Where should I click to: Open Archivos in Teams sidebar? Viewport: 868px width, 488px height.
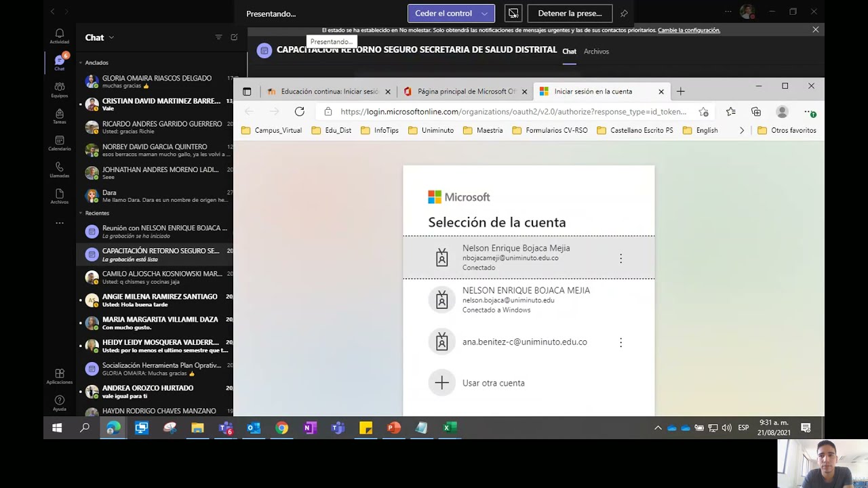(60, 196)
